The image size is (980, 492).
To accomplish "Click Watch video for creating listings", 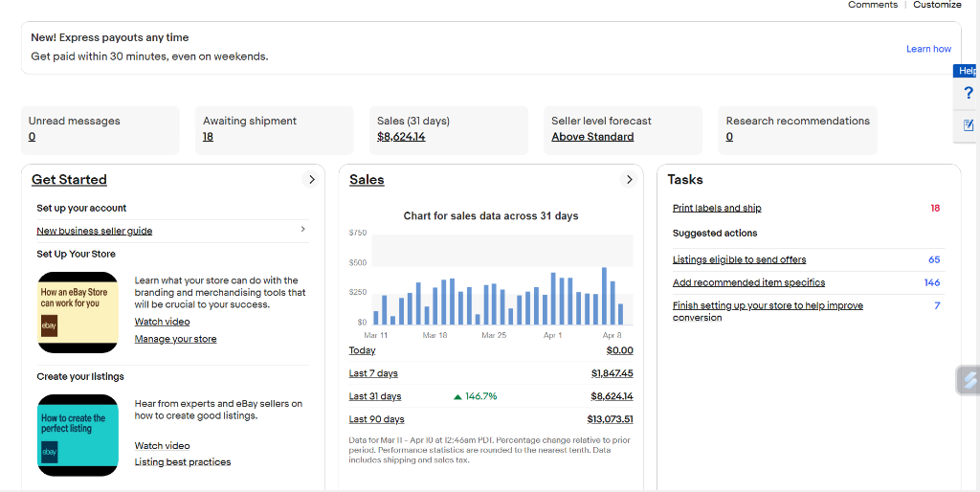I will click(163, 446).
